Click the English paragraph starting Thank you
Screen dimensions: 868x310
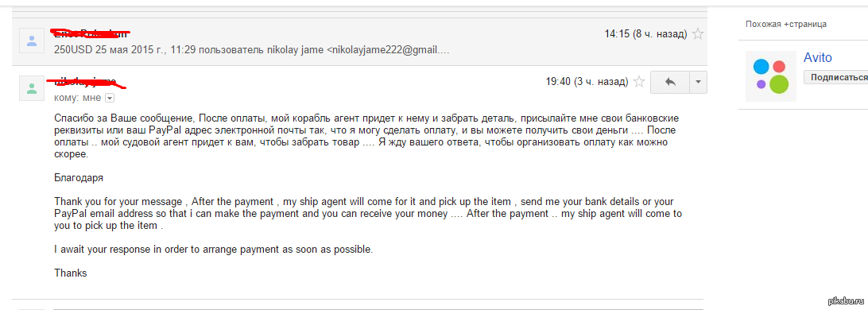click(x=367, y=214)
